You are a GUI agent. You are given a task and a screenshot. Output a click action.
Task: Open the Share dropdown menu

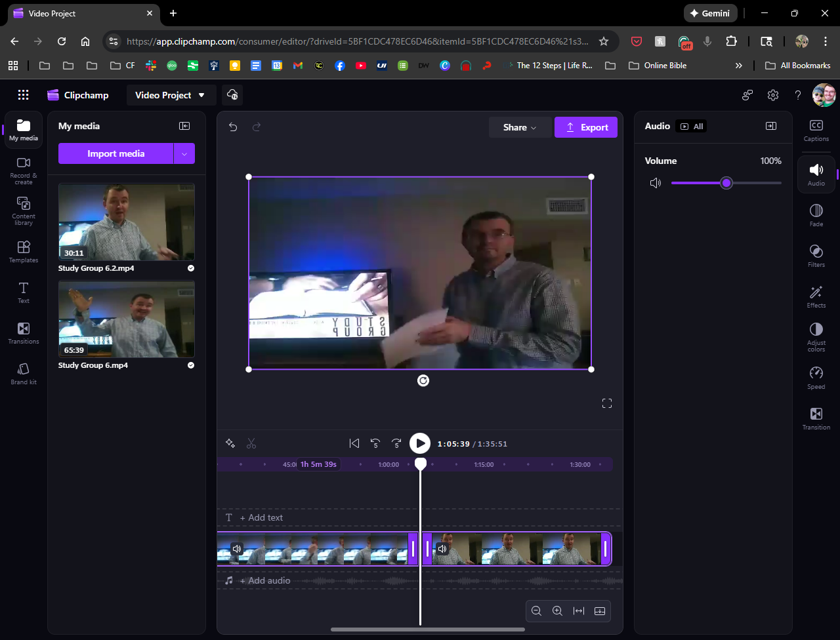[519, 127]
